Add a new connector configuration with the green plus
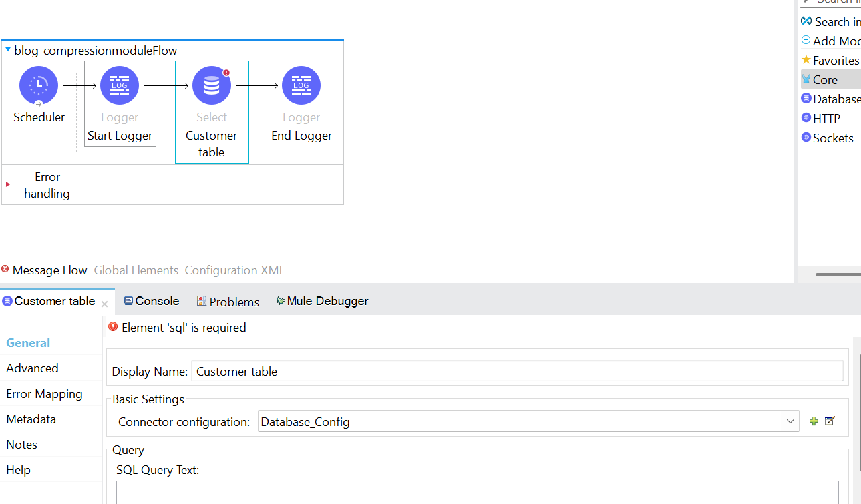 coord(814,421)
